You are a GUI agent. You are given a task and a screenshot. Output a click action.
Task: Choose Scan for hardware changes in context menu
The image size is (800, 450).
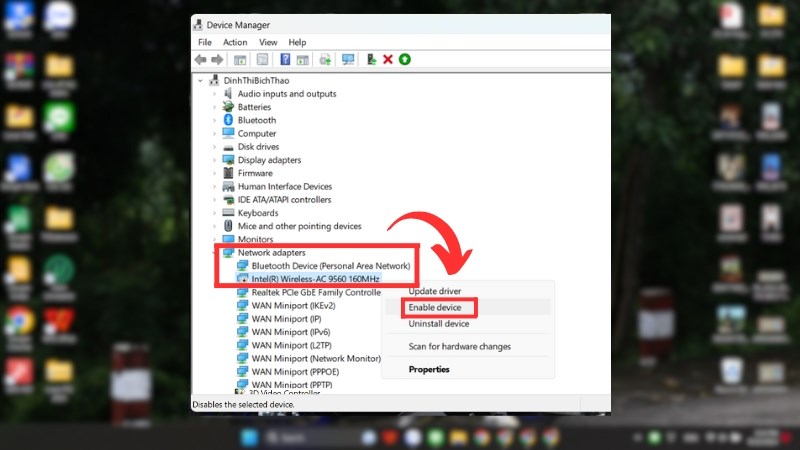click(459, 346)
